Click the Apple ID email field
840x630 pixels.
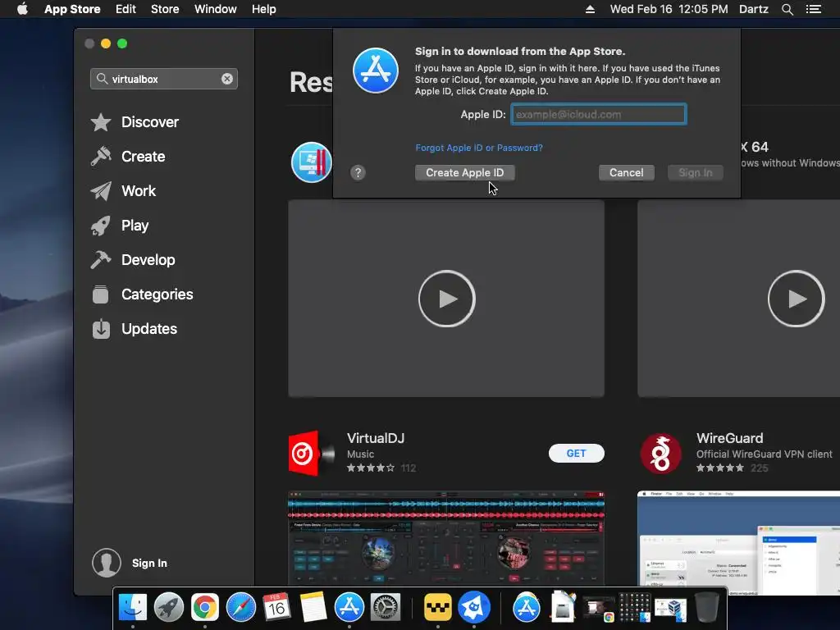click(598, 114)
